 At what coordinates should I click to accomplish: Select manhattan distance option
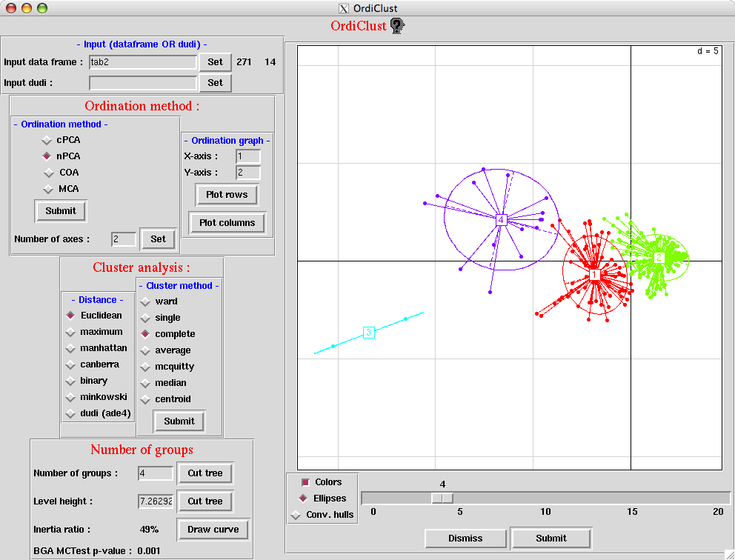pyautogui.click(x=71, y=348)
